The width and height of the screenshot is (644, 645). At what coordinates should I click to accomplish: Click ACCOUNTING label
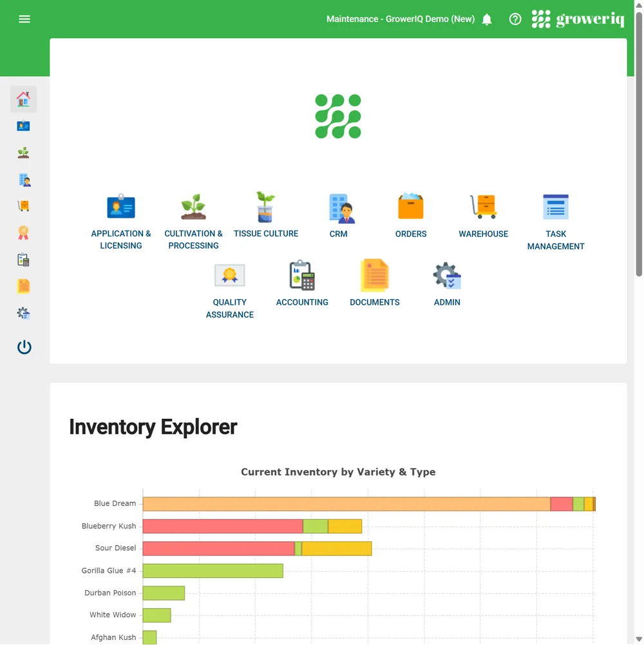tap(302, 302)
